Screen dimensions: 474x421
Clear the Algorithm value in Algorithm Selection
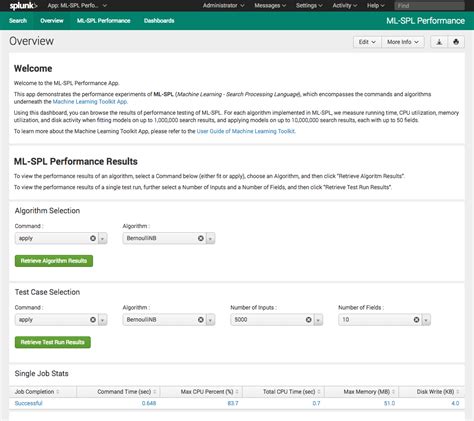pyautogui.click(x=201, y=238)
